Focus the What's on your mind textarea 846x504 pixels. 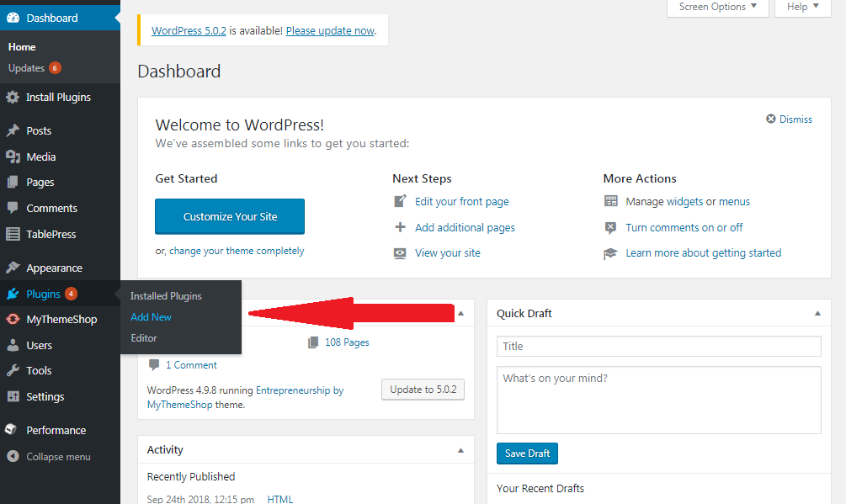click(x=659, y=400)
